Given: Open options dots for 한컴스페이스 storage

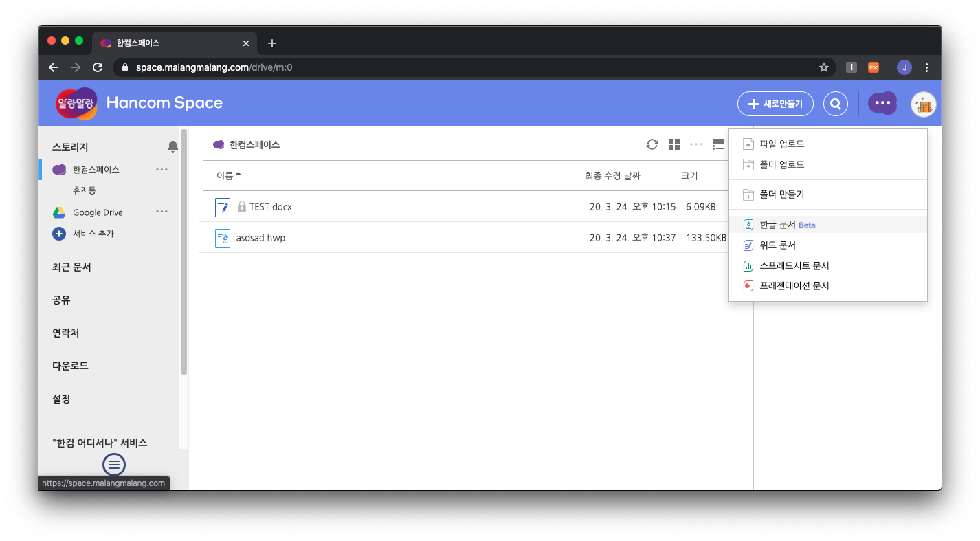Looking at the screenshot, I should 162,169.
